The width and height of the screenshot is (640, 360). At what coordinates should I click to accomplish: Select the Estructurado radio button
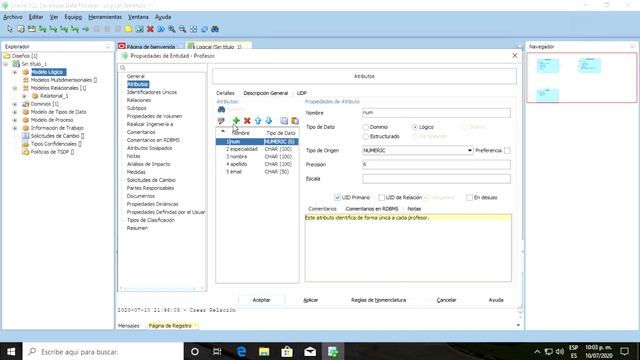366,137
